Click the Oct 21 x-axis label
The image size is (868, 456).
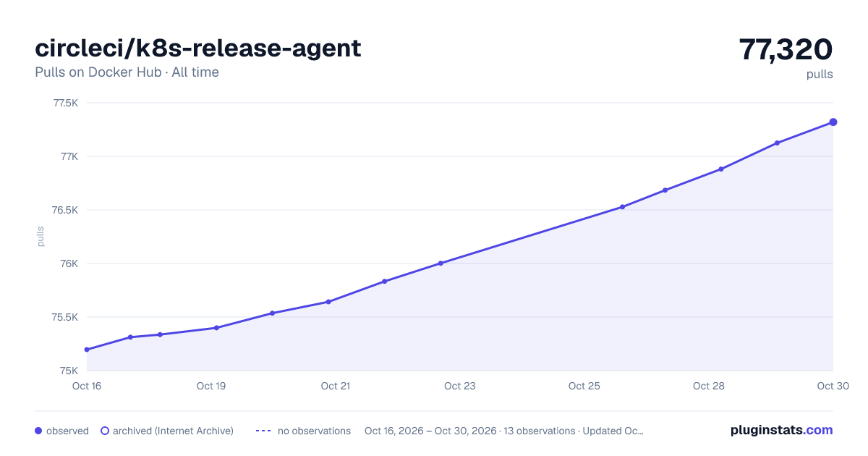click(x=336, y=386)
